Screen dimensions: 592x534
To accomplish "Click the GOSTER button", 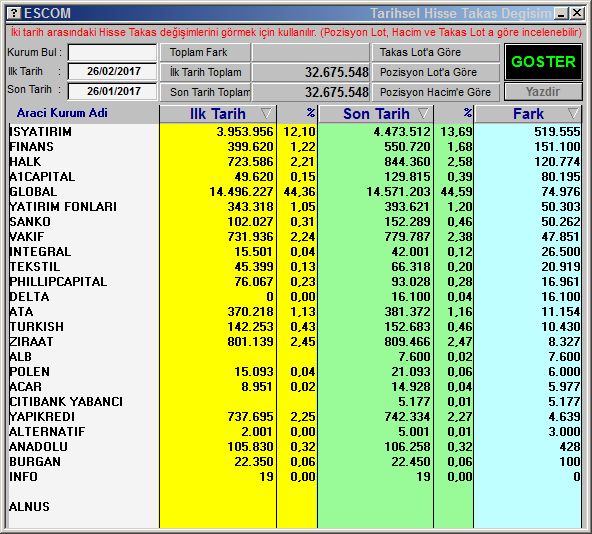I will tap(543, 62).
